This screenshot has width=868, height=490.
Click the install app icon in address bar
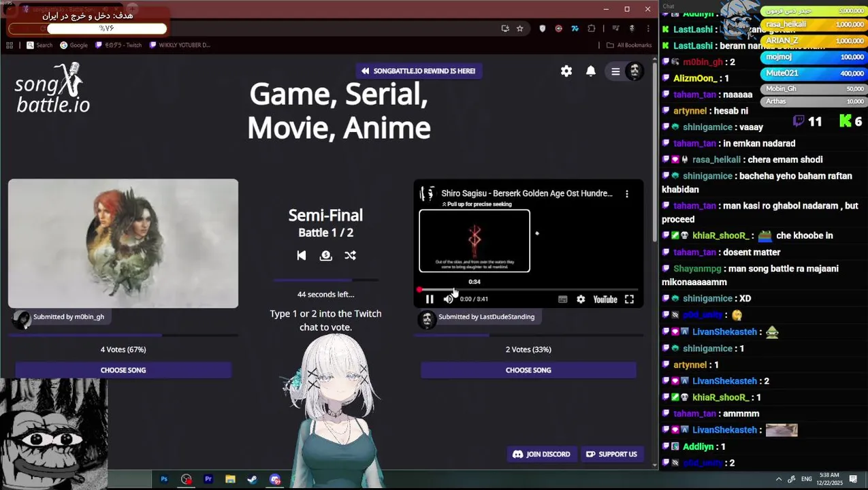[505, 29]
